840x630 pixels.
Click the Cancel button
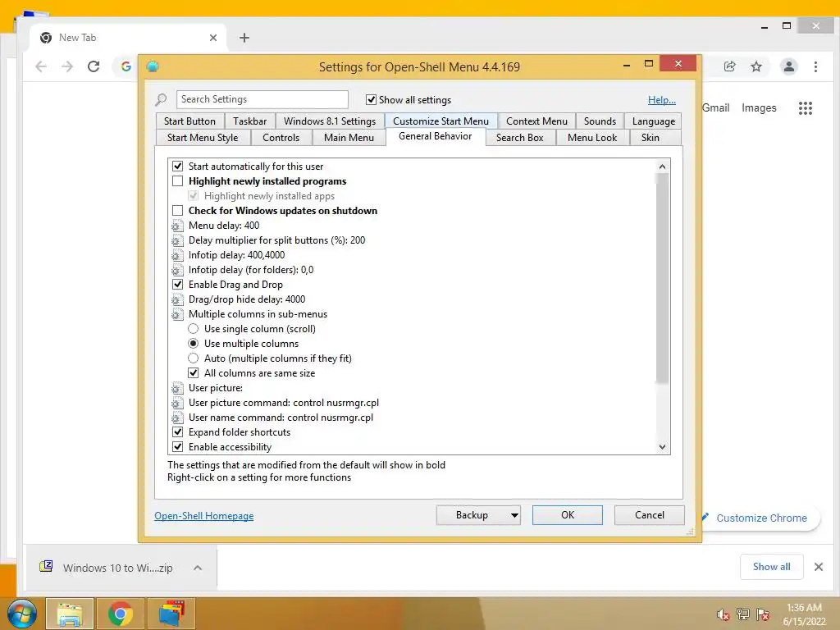(x=650, y=515)
